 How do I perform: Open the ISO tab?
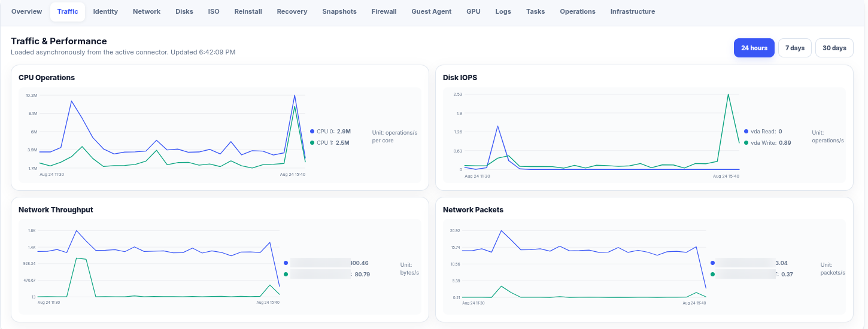[214, 11]
